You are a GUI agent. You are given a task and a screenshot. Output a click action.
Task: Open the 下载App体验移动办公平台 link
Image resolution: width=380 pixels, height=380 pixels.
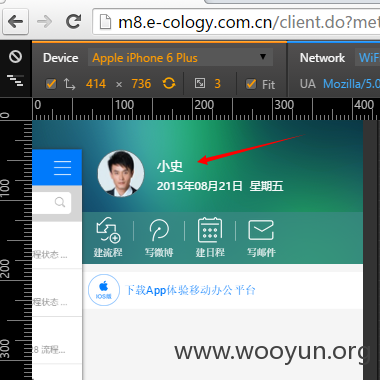coord(190,290)
